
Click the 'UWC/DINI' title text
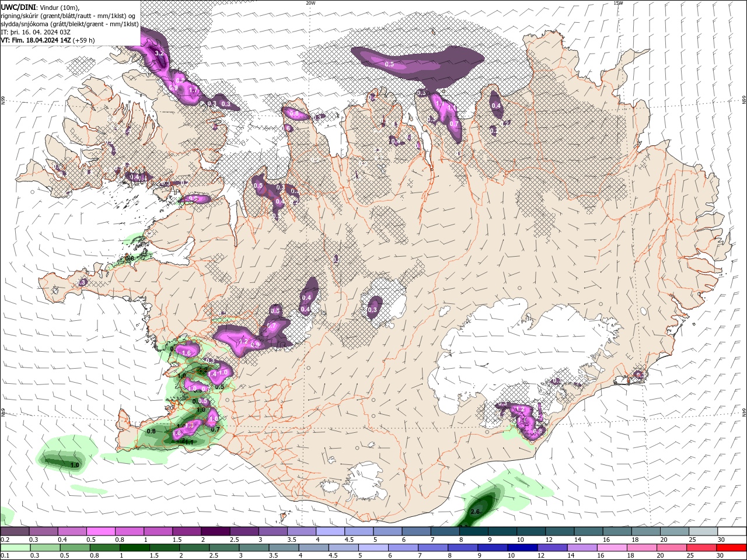point(18,7)
